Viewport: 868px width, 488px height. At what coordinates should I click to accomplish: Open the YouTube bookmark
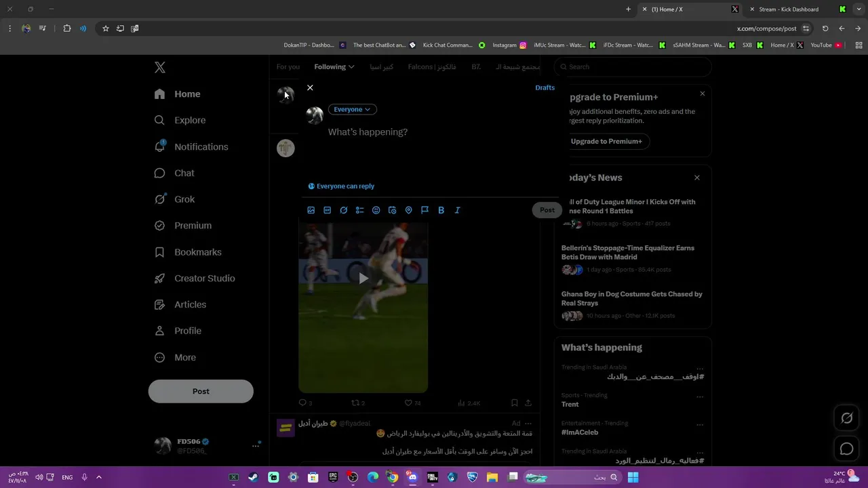(x=826, y=45)
